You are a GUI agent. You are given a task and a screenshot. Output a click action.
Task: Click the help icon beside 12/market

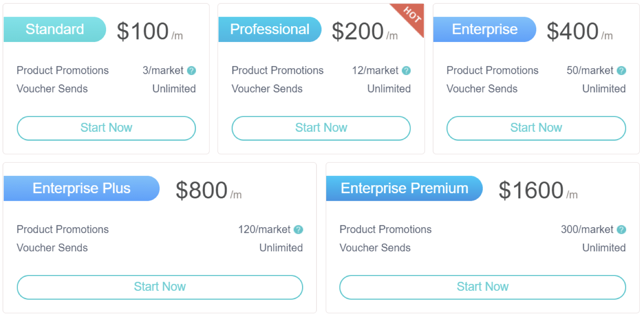tap(406, 71)
